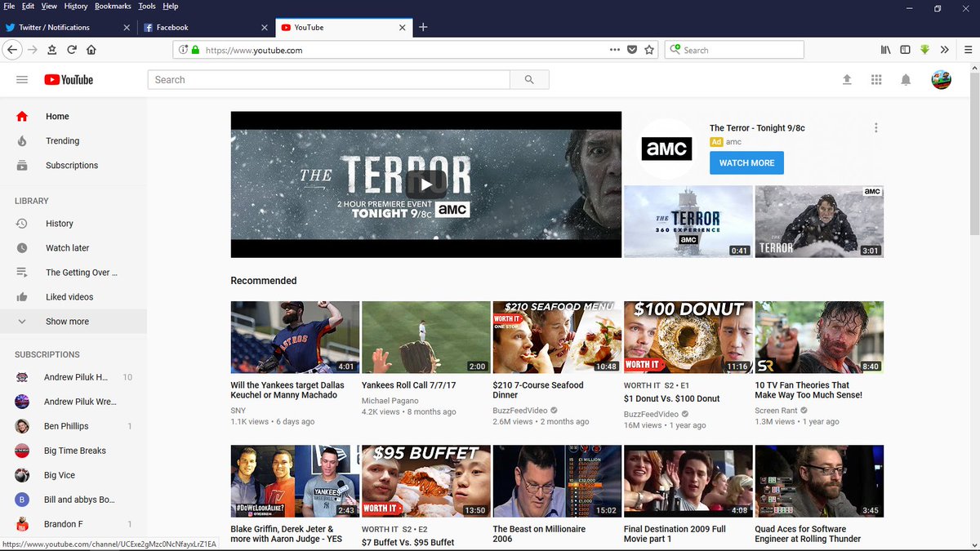The width and height of the screenshot is (980, 551).
Task: Open the File menu
Action: tap(9, 6)
